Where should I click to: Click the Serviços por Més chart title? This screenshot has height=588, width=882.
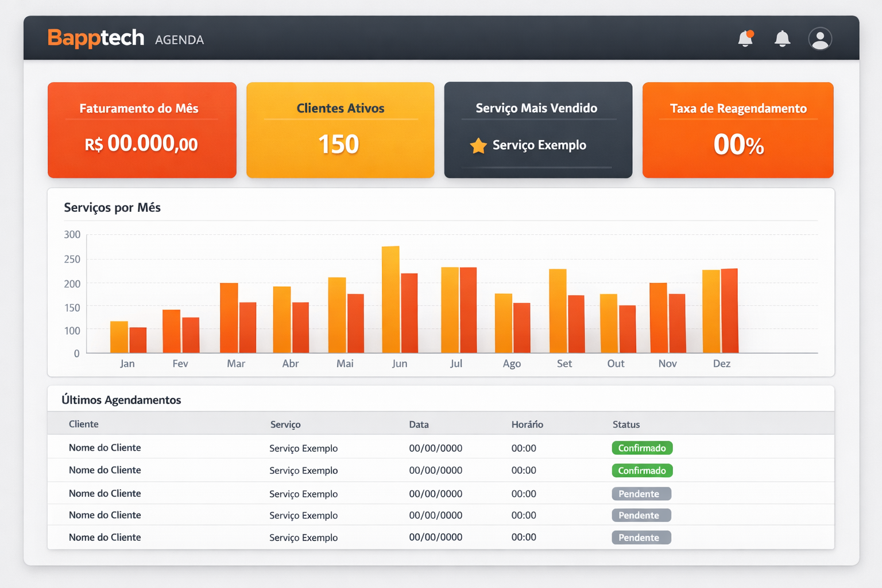[x=112, y=207]
